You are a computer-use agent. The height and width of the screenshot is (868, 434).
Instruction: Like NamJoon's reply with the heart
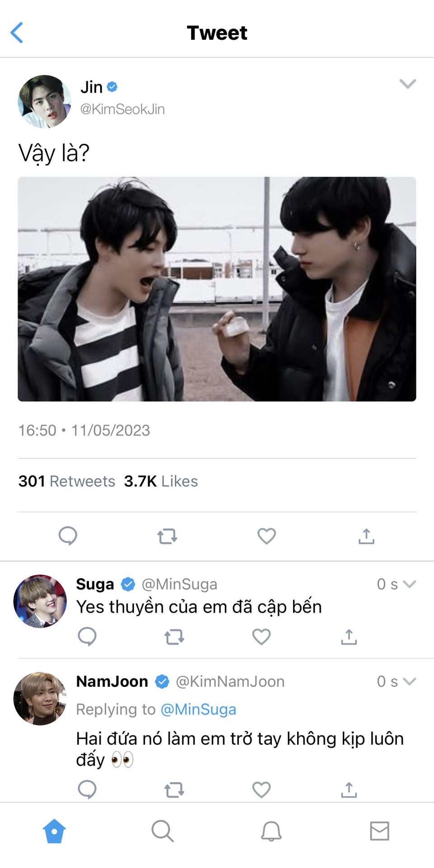coord(261,790)
